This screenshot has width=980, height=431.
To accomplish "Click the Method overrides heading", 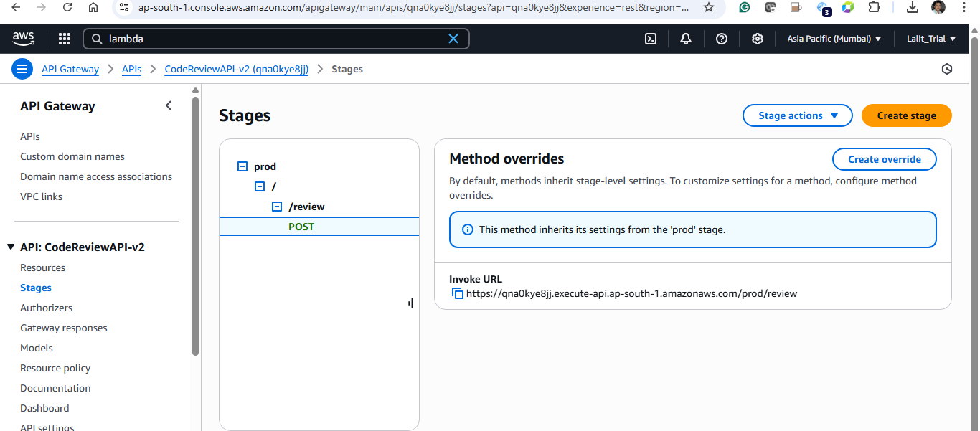I will tap(507, 158).
